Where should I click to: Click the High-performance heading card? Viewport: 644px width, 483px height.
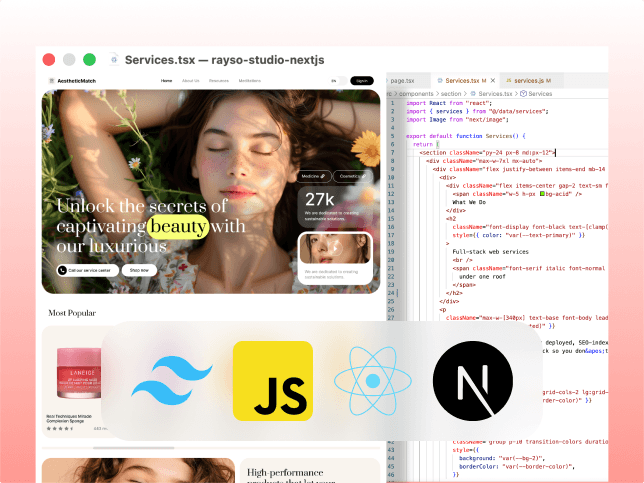point(310,471)
